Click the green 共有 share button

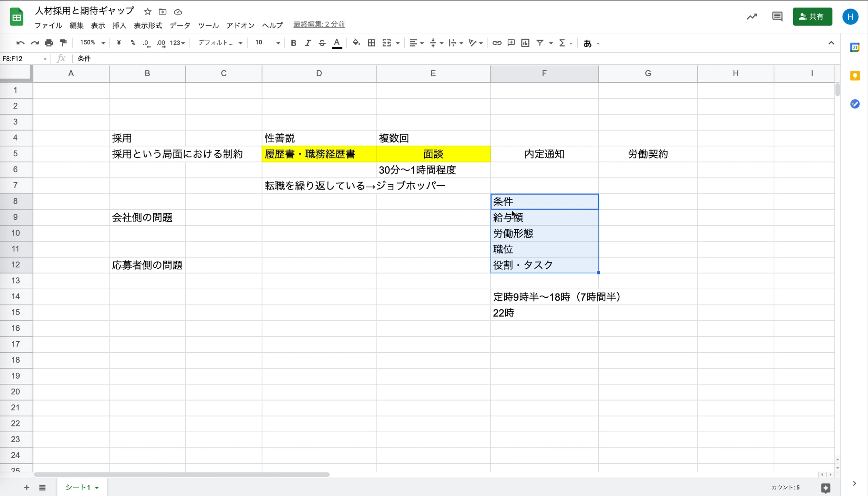pos(812,17)
